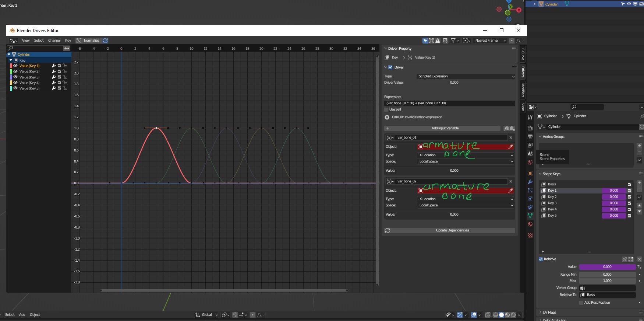This screenshot has height=321, width=644.
Task: Open the Scene properties tab
Action: point(530,154)
